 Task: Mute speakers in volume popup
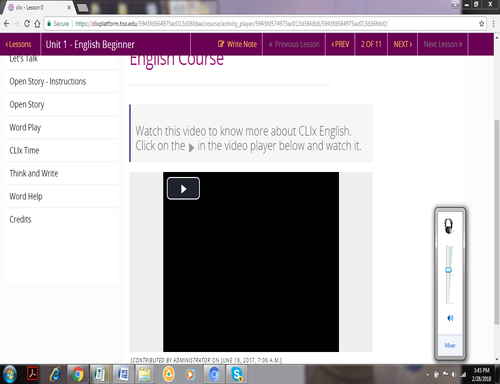click(450, 318)
